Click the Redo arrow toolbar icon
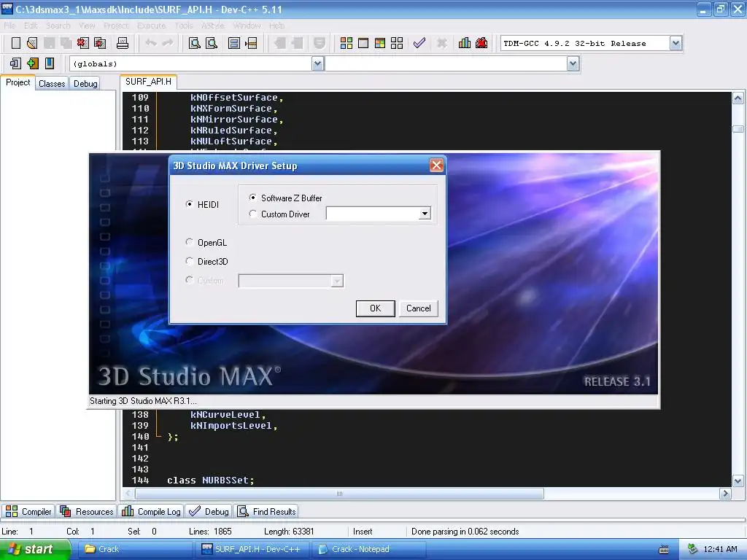The image size is (747, 560). (x=168, y=43)
